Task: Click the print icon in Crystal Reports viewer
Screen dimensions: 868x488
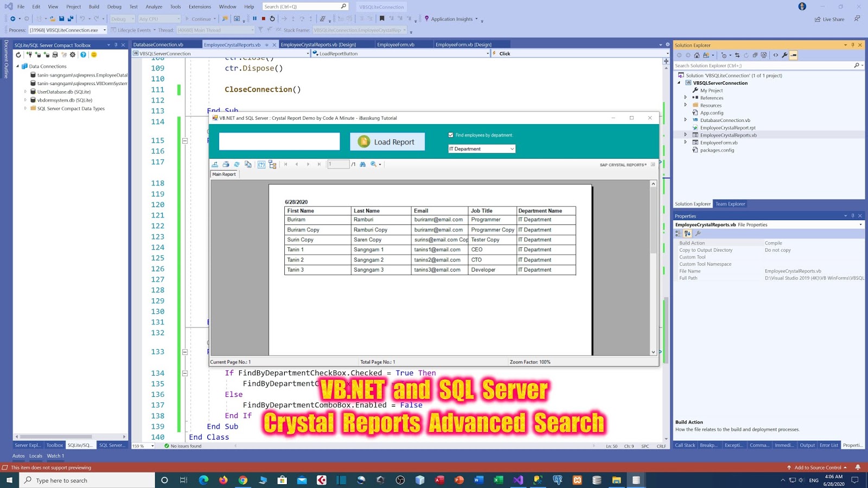Action: coord(226,164)
